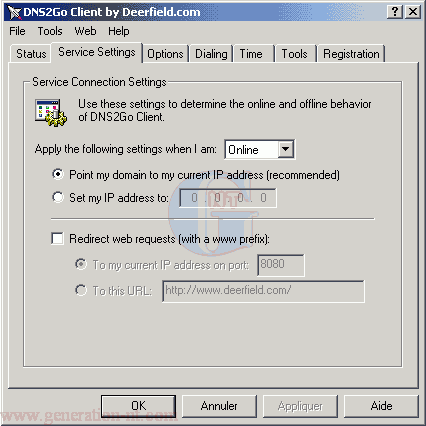Click the Aide button
Viewport: 426px width, 426px height.
381,406
